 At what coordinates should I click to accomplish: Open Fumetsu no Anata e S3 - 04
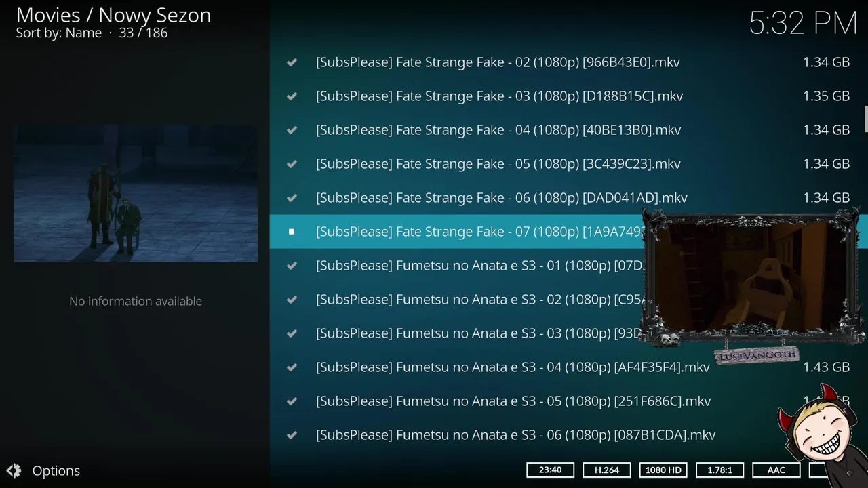(x=513, y=367)
